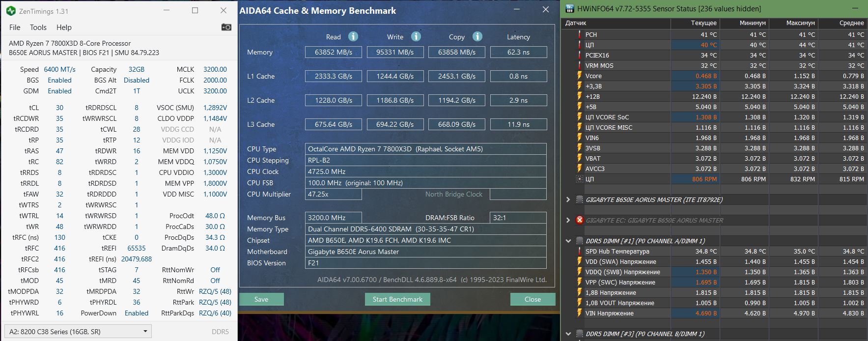
Task: Click the Текущее column header
Action: coord(695,23)
